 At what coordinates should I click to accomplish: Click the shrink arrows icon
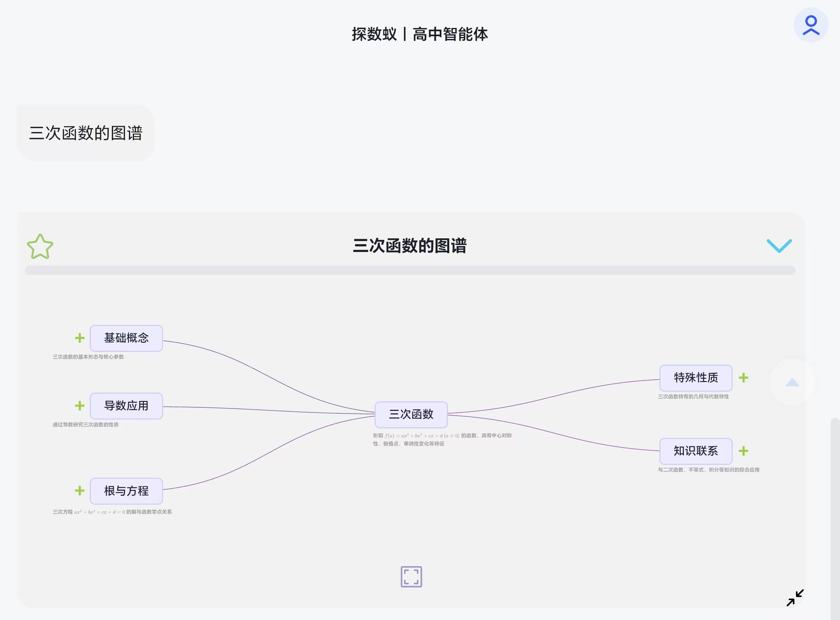795,598
